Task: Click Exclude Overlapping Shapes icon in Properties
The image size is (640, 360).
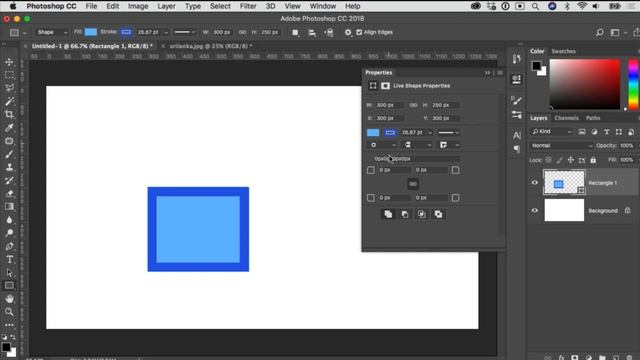Action: (438, 214)
